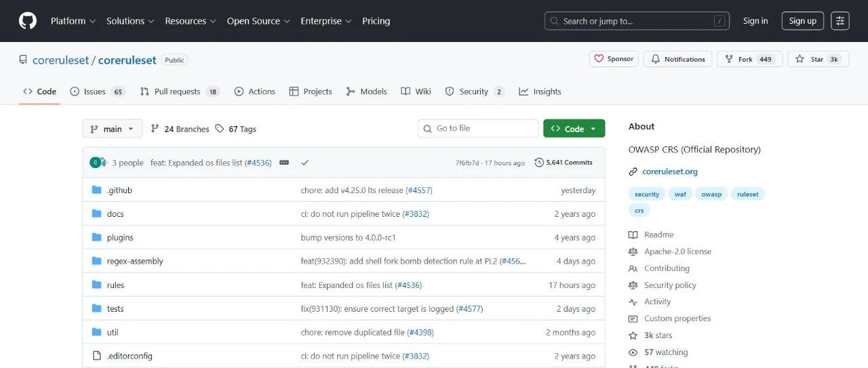Click the ruleset topic tag
868x368 pixels.
(748, 194)
